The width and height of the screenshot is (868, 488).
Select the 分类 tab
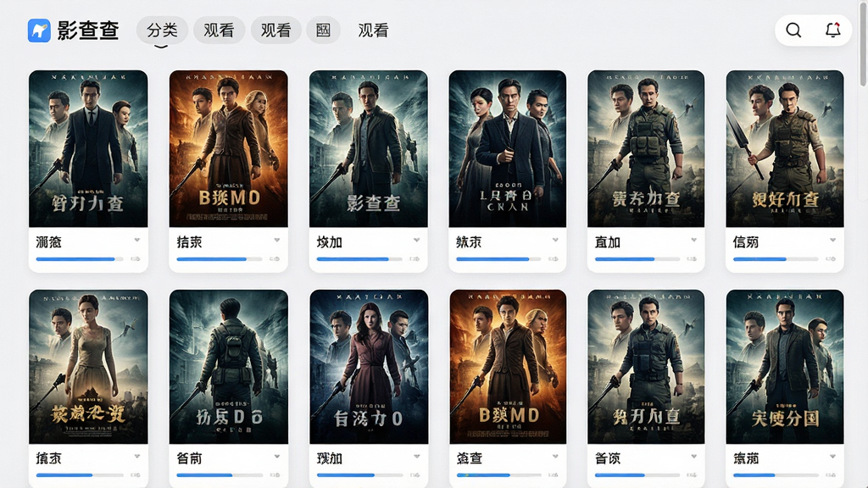[162, 30]
